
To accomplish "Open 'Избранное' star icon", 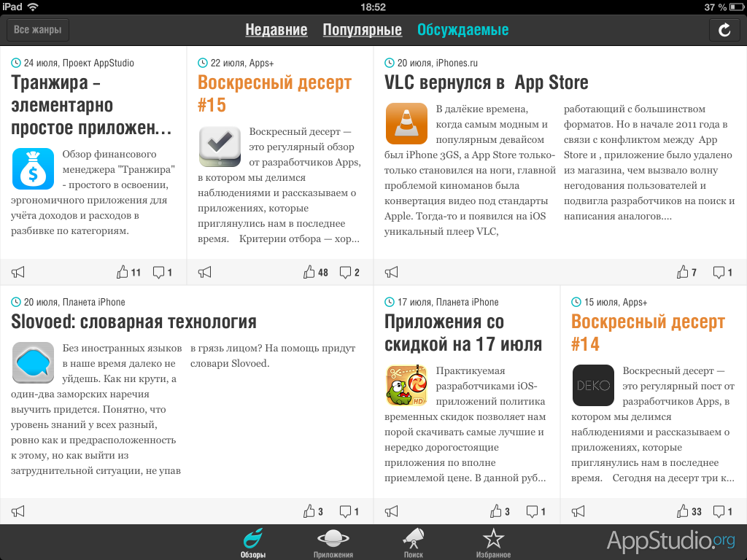I will point(494,543).
